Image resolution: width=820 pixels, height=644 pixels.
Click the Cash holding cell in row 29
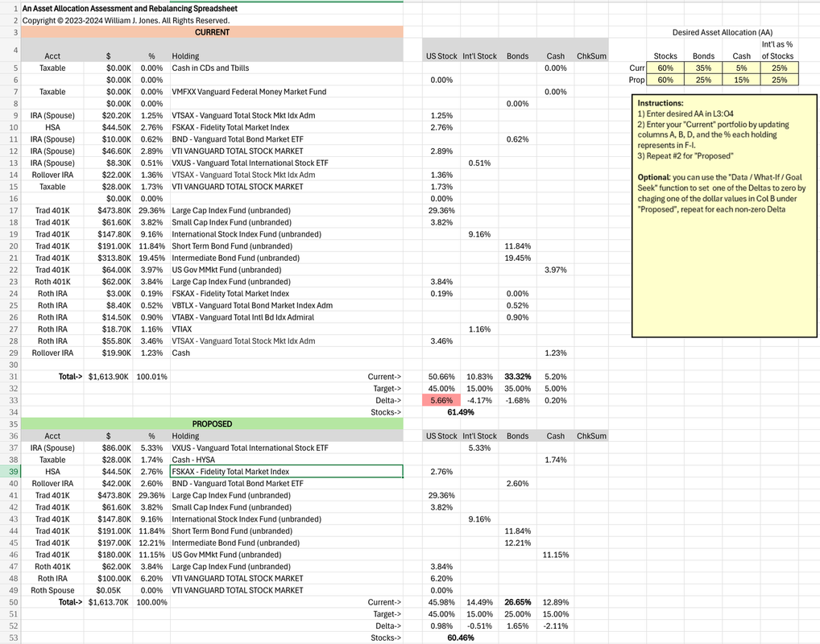click(x=287, y=353)
